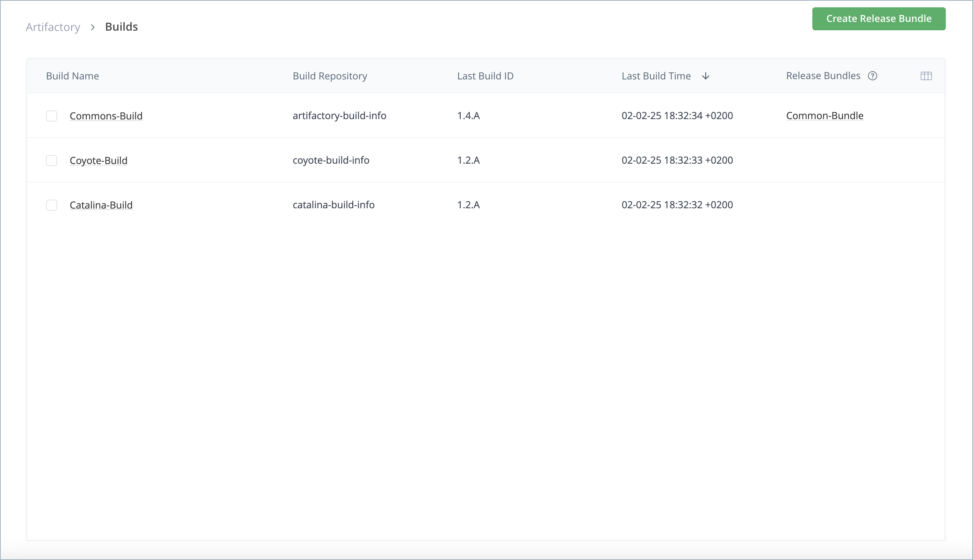Check the Commons-Build row checkbox
Screen dimensions: 973x560
[x=51, y=116]
